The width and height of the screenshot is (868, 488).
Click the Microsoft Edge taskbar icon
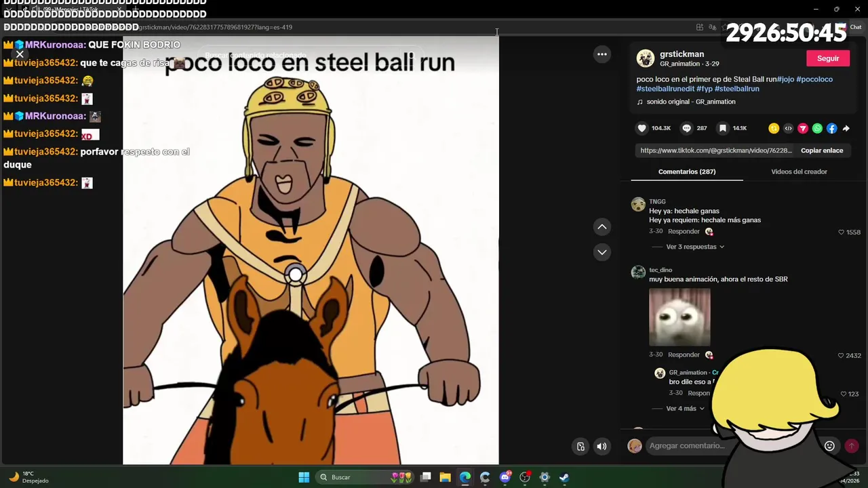click(x=465, y=477)
